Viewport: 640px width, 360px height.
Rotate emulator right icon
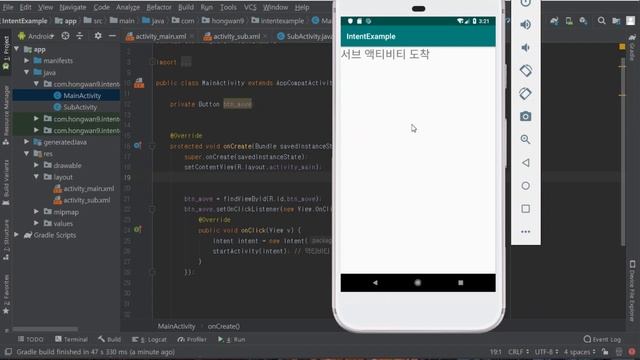tap(525, 93)
